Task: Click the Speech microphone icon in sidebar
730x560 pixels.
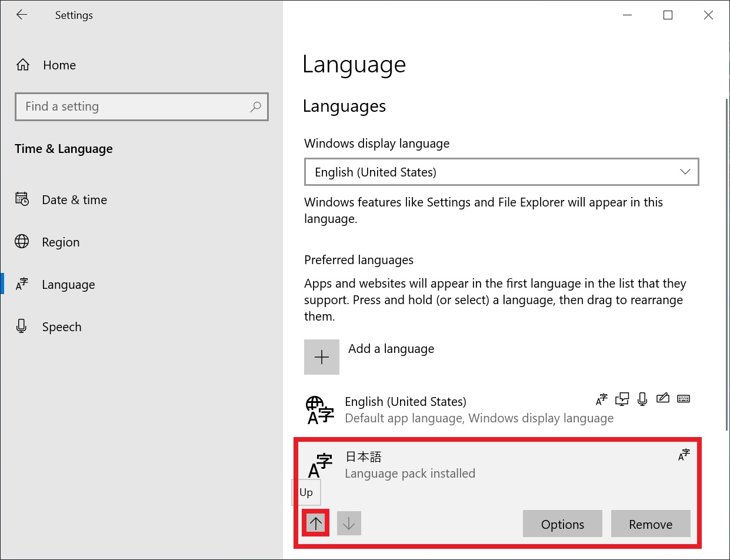Action: (22, 326)
